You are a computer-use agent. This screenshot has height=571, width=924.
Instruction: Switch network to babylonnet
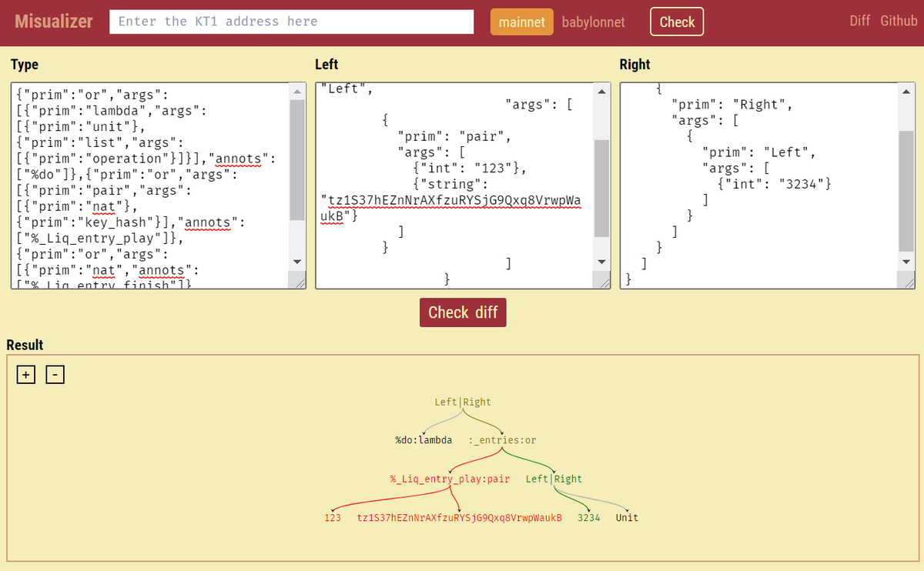coord(594,22)
